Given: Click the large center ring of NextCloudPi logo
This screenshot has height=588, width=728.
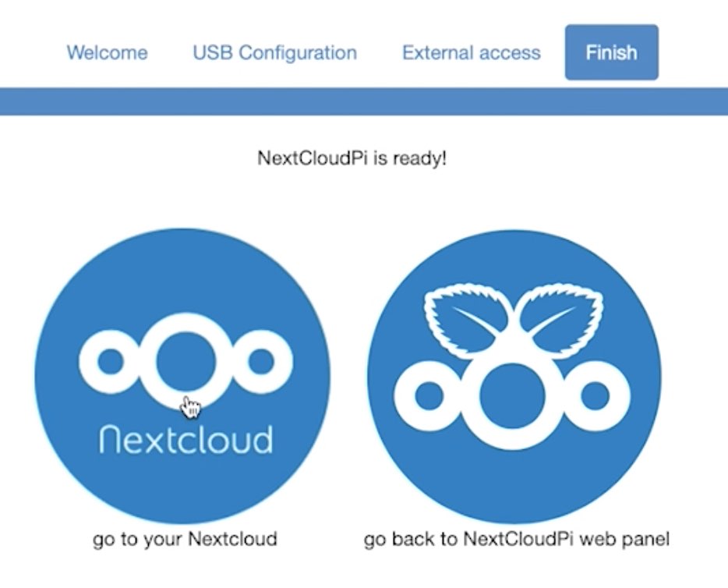Looking at the screenshot, I should click(x=513, y=398).
